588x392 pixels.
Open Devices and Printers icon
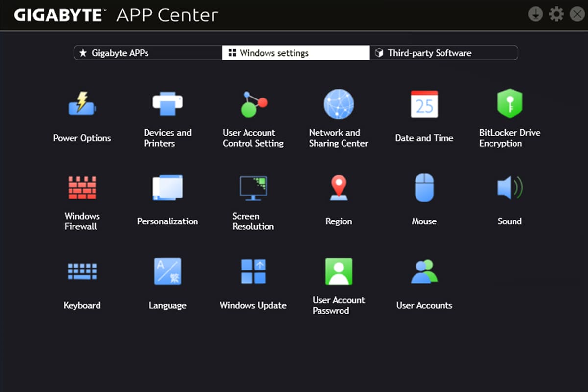[x=168, y=103]
